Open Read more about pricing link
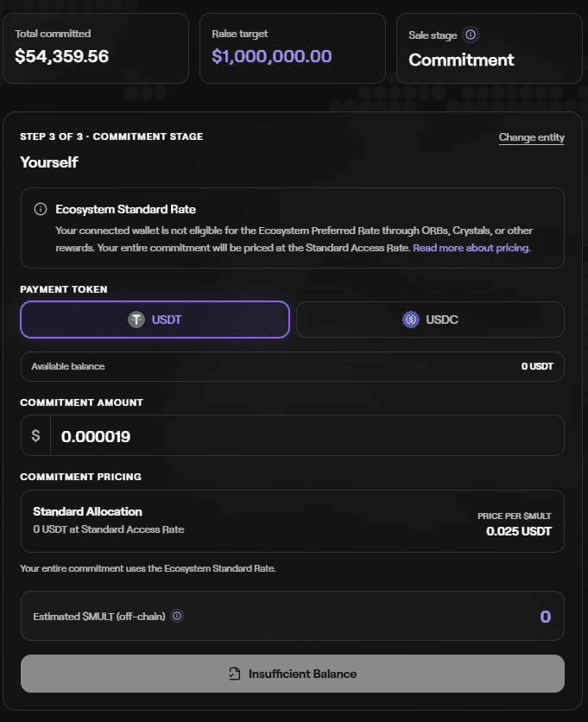Image resolution: width=588 pixels, height=722 pixels. pos(471,248)
